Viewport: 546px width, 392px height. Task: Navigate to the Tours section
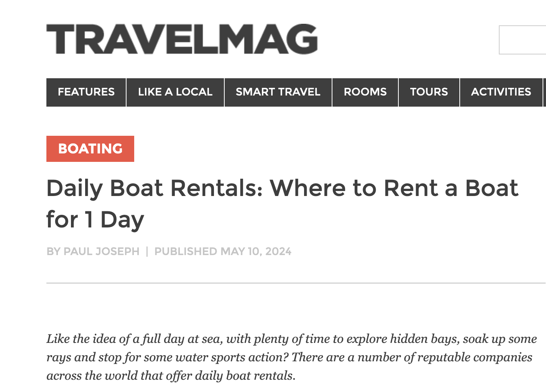[x=429, y=92]
